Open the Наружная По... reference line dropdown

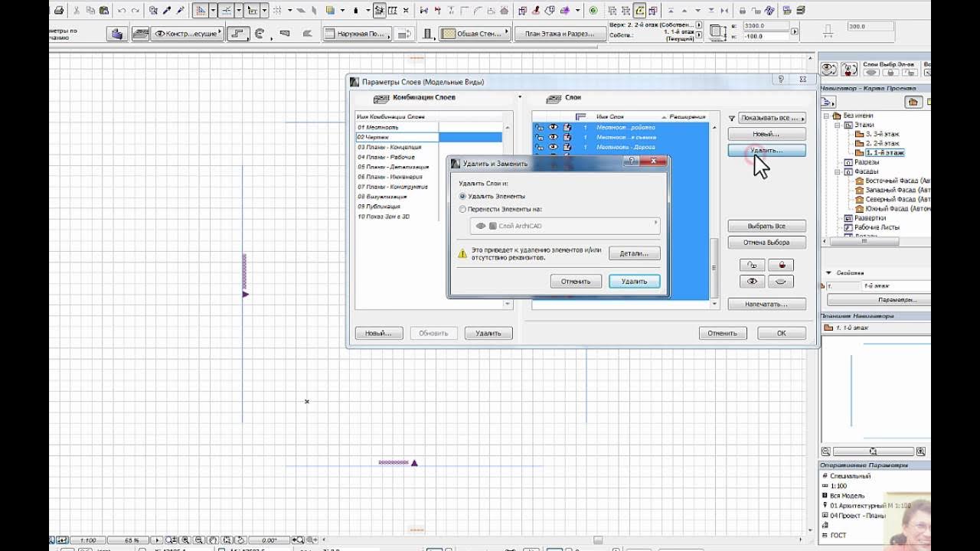coord(357,34)
